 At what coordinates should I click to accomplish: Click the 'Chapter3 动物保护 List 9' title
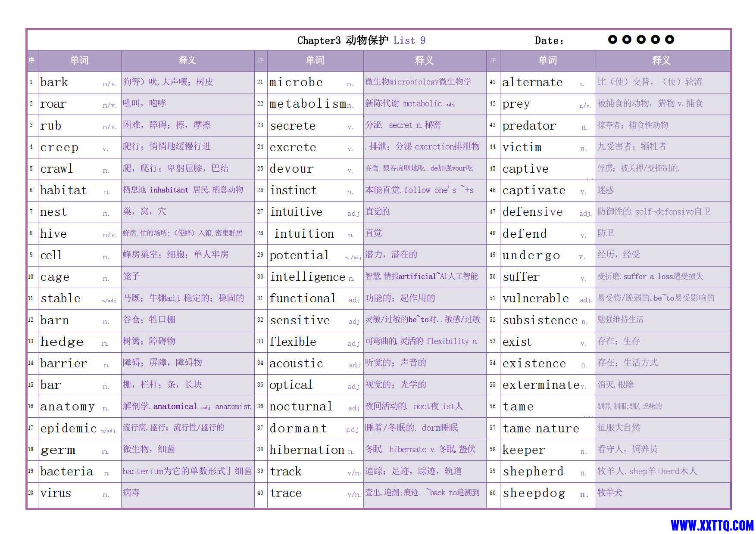coord(361,40)
